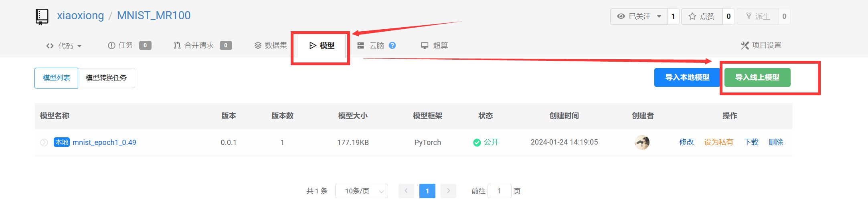Go to the next page arrow
The height and width of the screenshot is (213, 868).
[449, 191]
